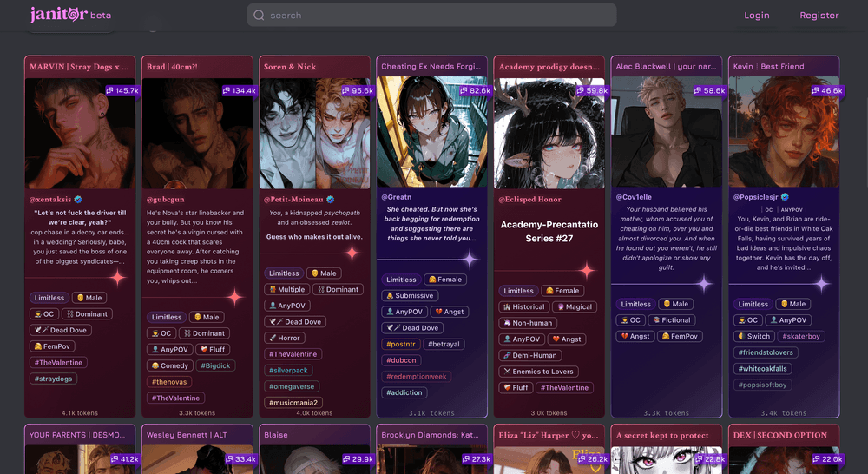Select the #betrayal tag

pyautogui.click(x=444, y=344)
